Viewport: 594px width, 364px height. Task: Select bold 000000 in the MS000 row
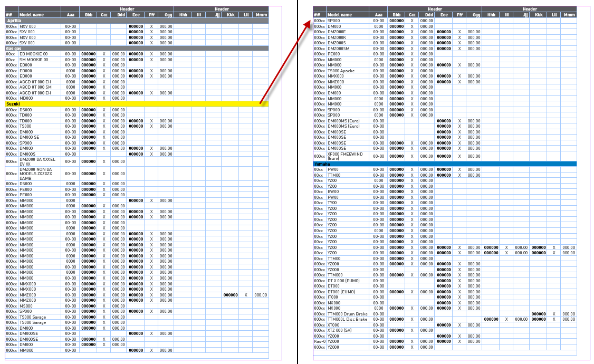pos(89,305)
